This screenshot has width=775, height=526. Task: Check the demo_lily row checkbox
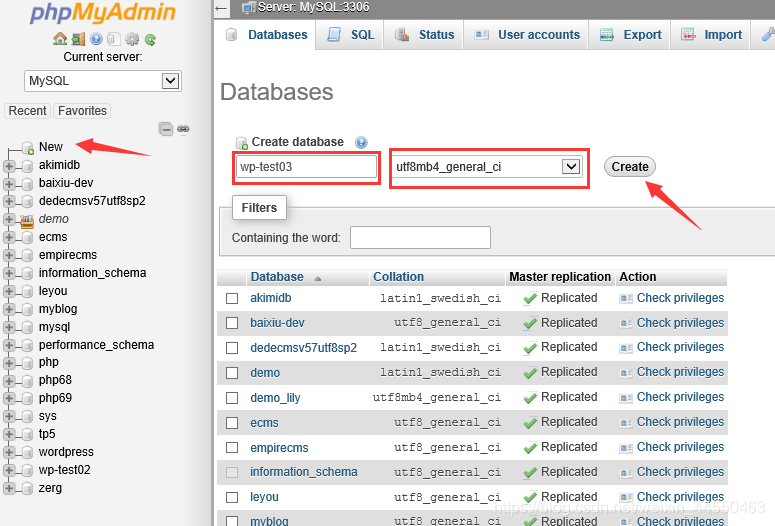tap(232, 398)
